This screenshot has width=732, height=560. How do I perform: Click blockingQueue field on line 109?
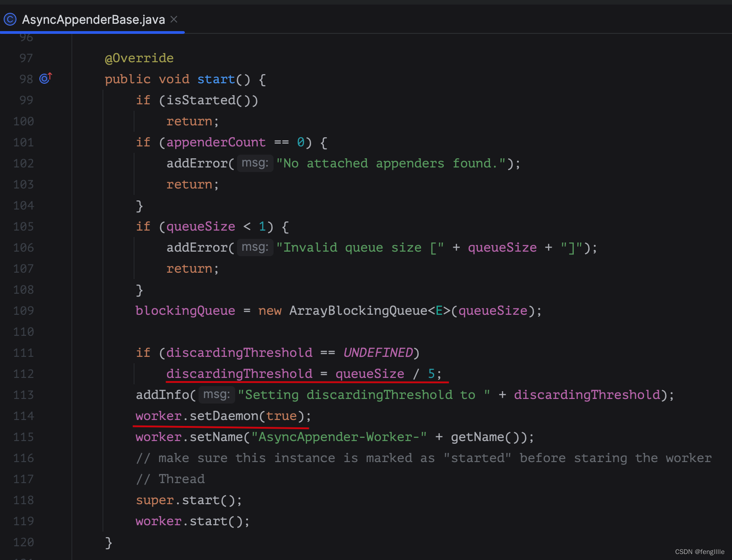(x=185, y=311)
